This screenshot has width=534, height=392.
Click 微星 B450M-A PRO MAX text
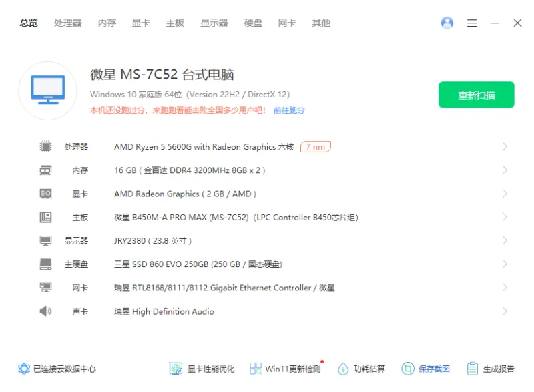click(x=236, y=217)
